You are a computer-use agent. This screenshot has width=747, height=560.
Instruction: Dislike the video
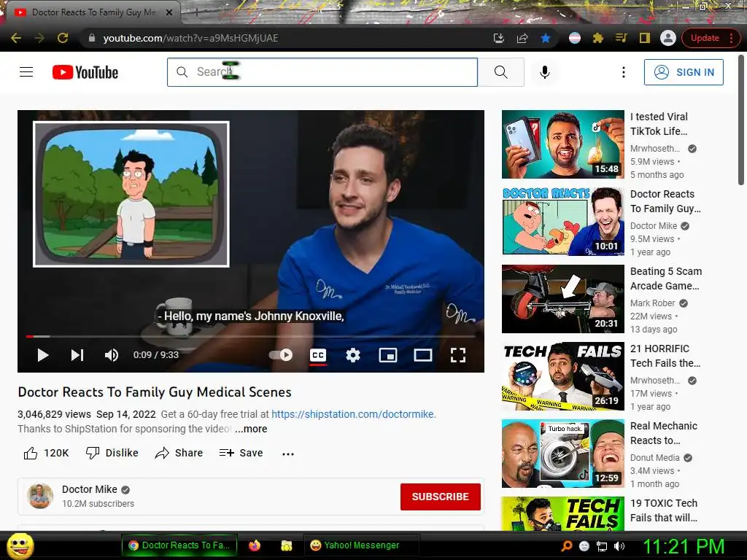(112, 453)
